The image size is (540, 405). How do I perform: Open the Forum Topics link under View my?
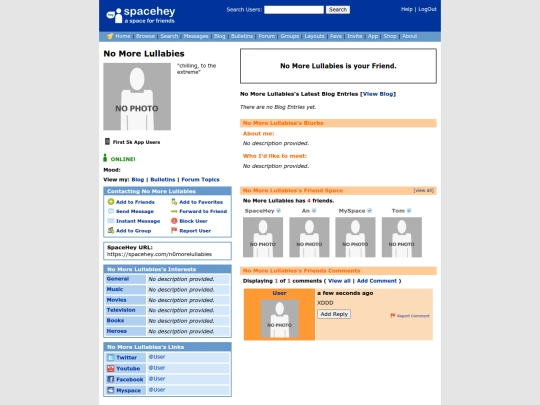tap(200, 179)
